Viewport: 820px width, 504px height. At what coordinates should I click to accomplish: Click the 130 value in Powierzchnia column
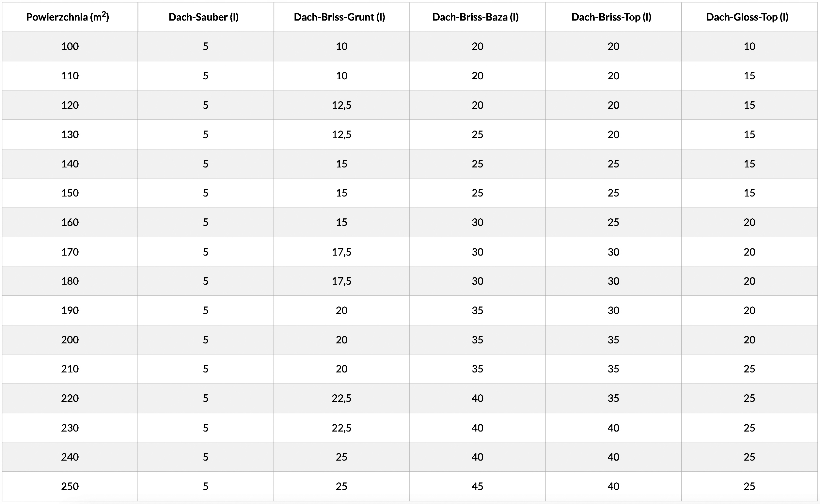coord(70,134)
